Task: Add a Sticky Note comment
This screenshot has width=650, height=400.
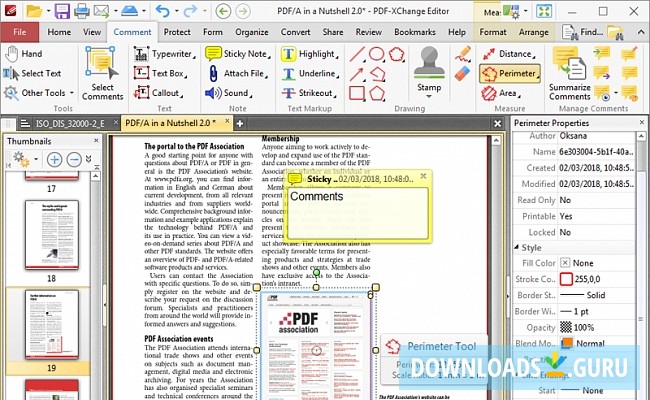Action: (x=238, y=54)
